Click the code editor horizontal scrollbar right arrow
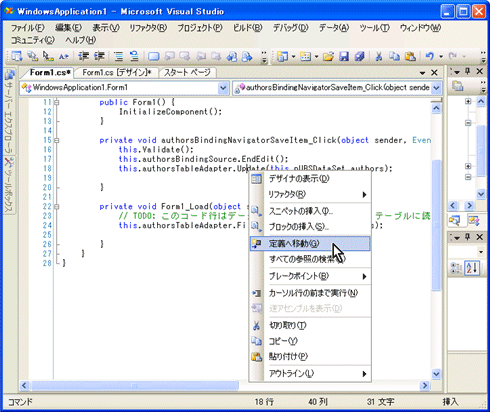The image size is (490, 412). tap(425, 386)
